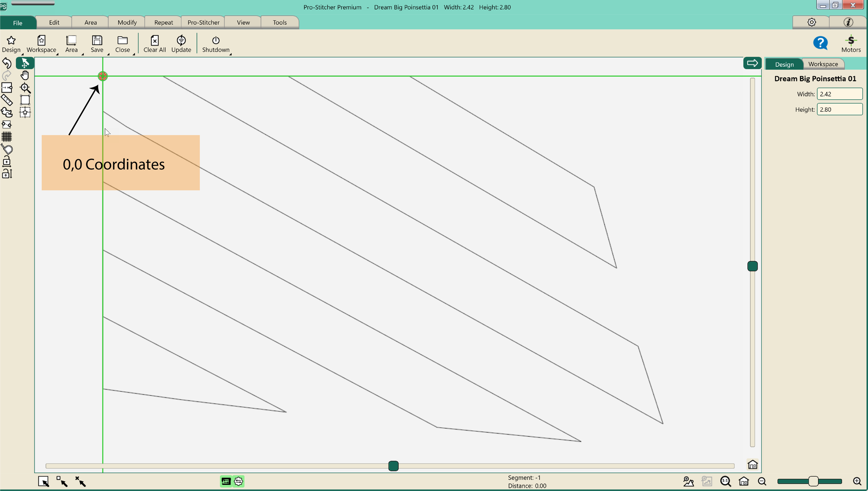
Task: Expand the Design button dropdown arrow
Action: tap(22, 54)
